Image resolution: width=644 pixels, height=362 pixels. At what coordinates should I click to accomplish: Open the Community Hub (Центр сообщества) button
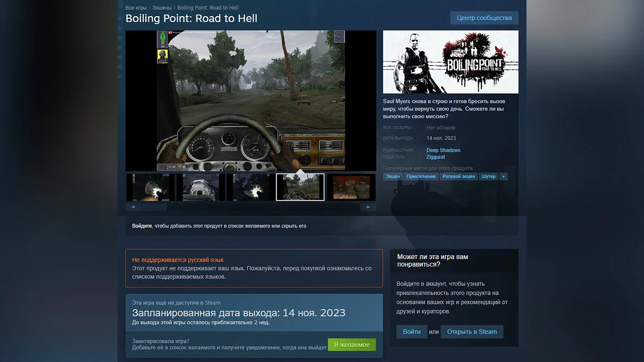click(x=484, y=18)
